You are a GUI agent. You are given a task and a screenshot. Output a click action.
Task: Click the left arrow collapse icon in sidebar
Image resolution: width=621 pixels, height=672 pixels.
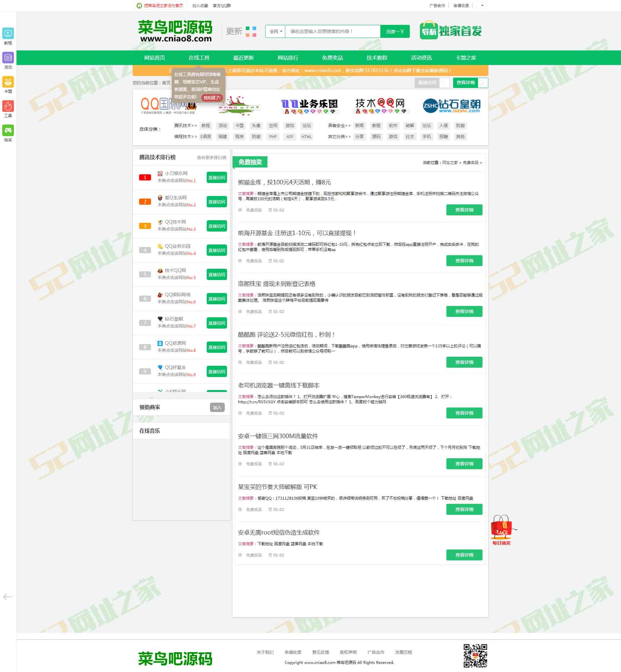tap(8, 597)
